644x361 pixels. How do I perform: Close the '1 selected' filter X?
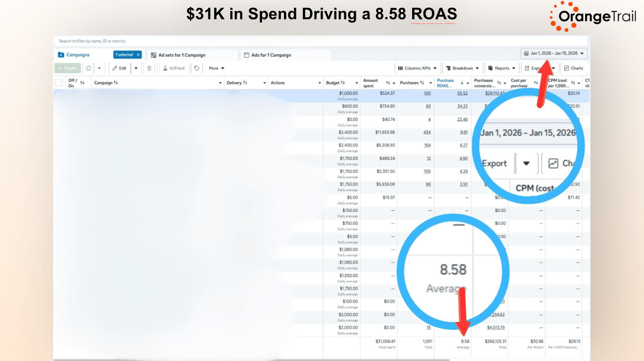138,55
